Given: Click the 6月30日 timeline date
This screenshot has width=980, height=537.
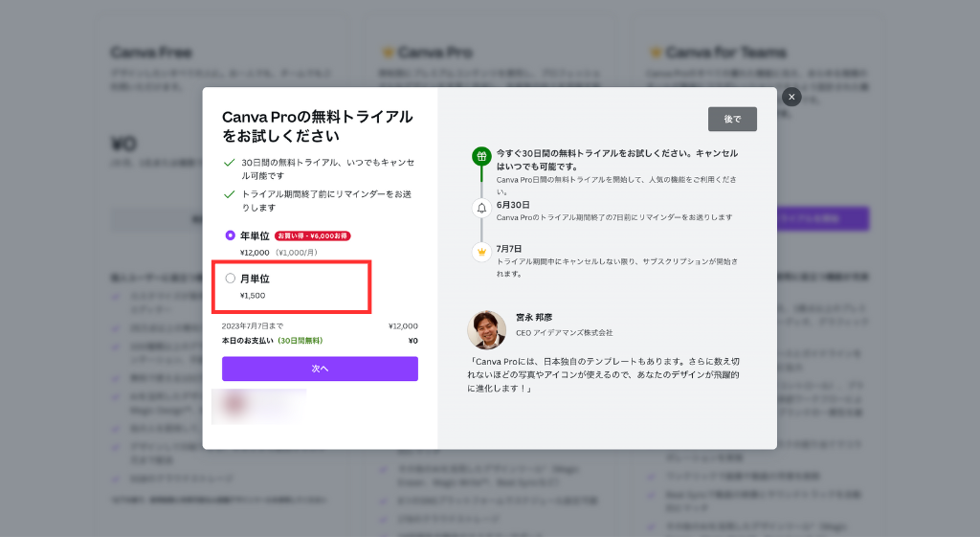Looking at the screenshot, I should (x=513, y=205).
